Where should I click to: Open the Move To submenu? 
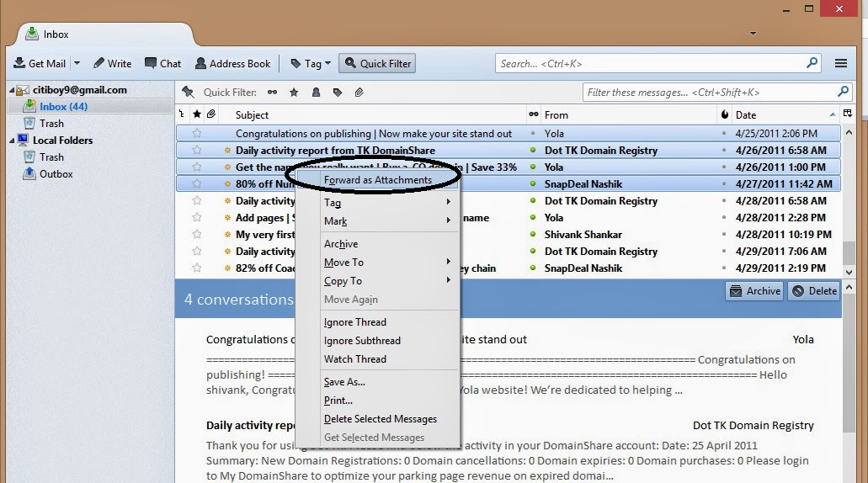[x=377, y=263]
